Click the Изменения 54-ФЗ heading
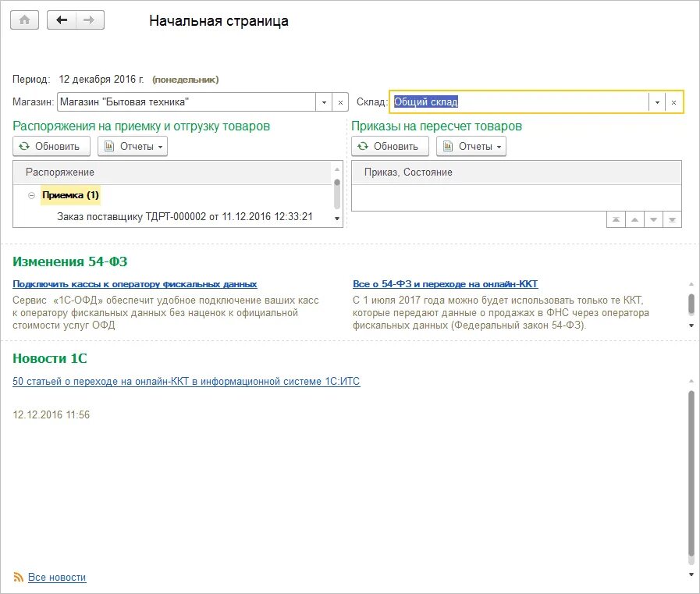The height and width of the screenshot is (594, 700). [x=69, y=261]
